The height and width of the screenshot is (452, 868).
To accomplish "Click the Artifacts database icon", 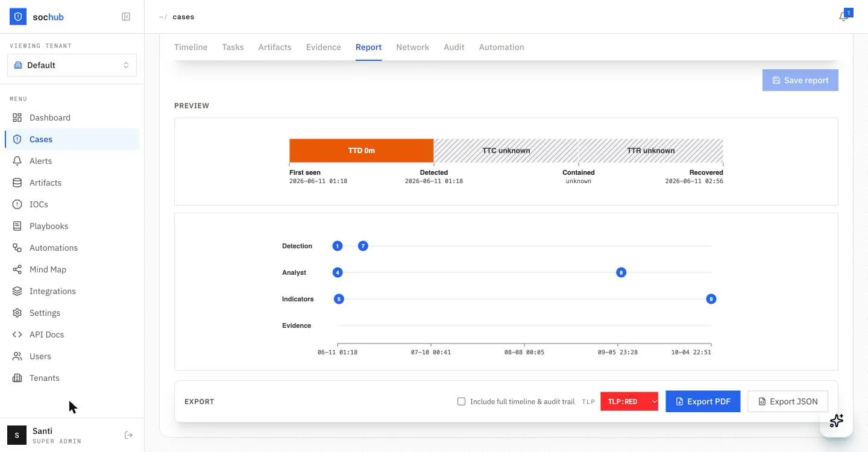I will tap(17, 183).
